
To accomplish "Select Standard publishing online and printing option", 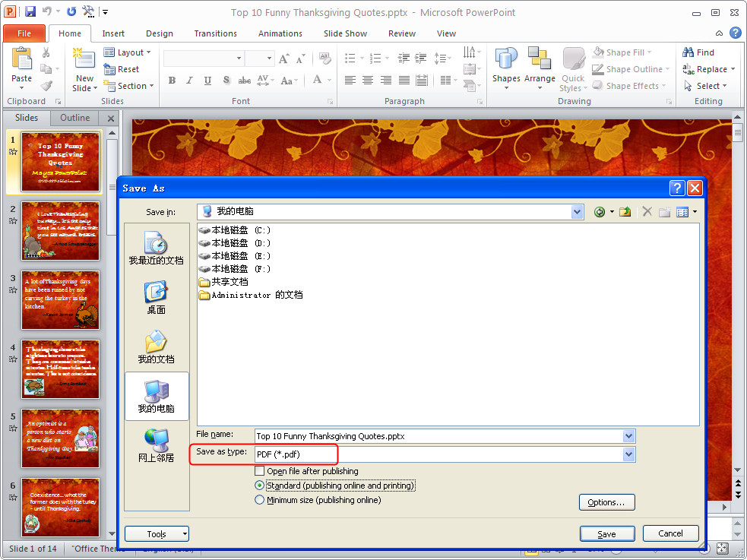I will (260, 486).
